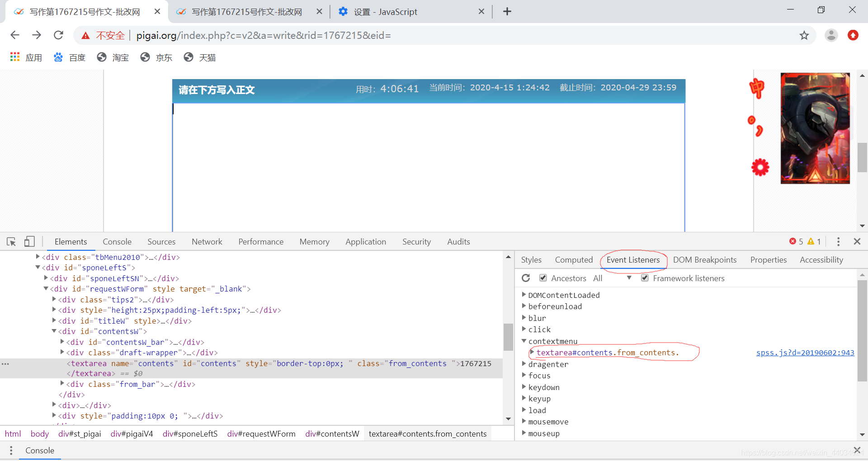Open the Chrome profile avatar menu
The image size is (868, 461).
pyautogui.click(x=831, y=35)
